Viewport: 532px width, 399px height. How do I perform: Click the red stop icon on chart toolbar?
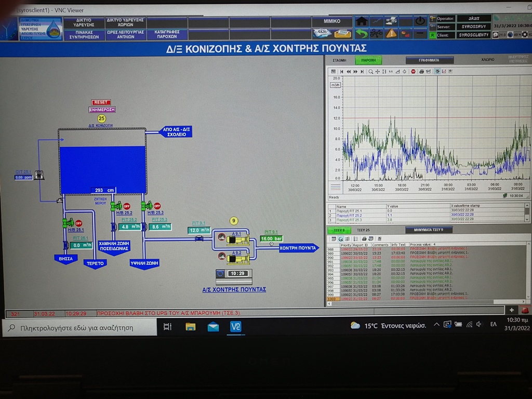pyautogui.click(x=413, y=72)
